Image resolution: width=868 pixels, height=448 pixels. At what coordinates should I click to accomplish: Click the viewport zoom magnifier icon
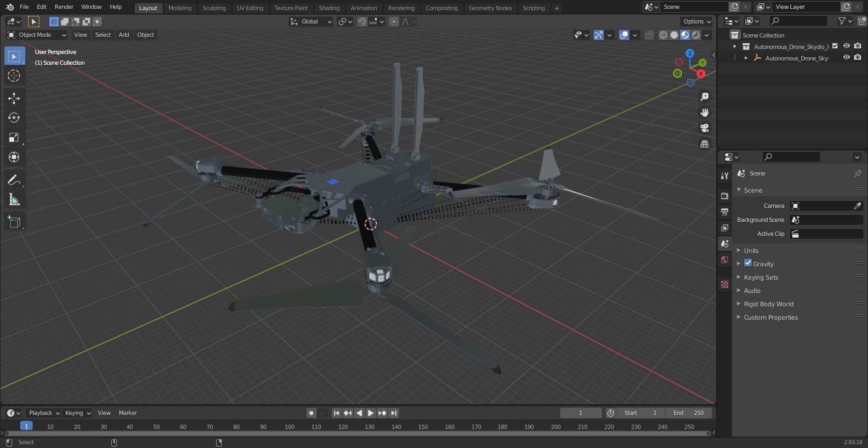[x=704, y=97]
